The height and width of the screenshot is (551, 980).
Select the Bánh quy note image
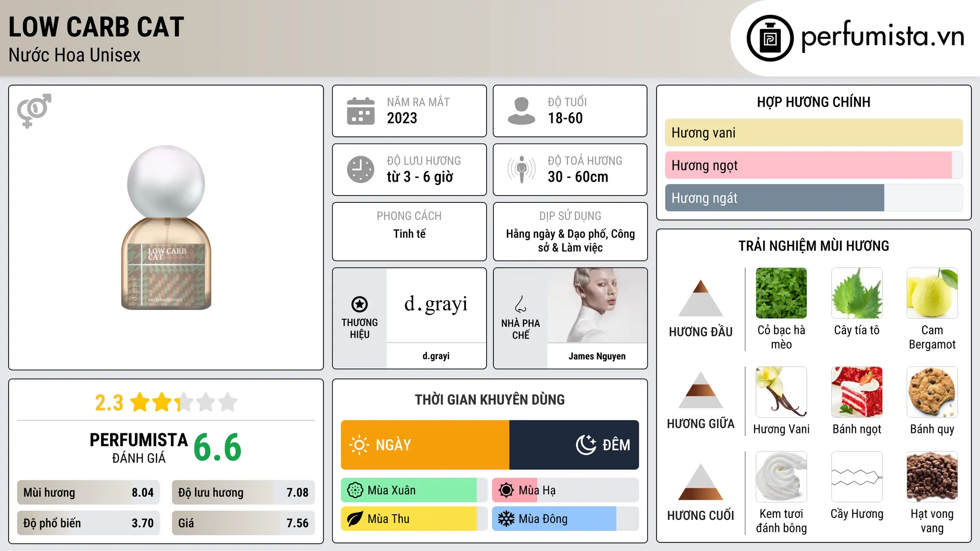pos(932,392)
